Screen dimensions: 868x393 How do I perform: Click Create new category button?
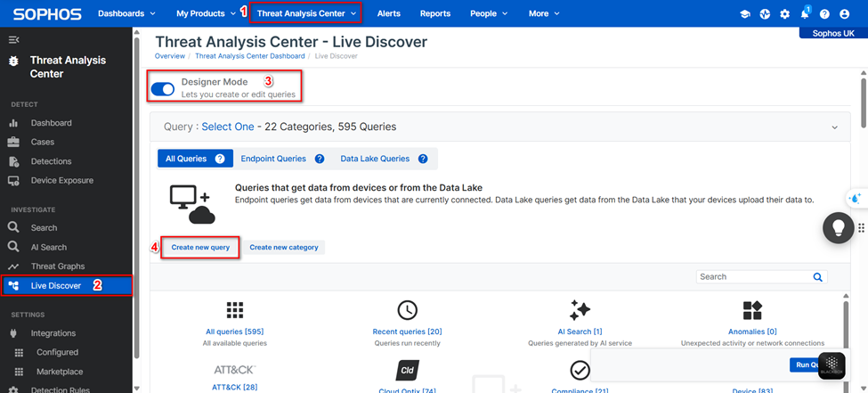point(284,247)
